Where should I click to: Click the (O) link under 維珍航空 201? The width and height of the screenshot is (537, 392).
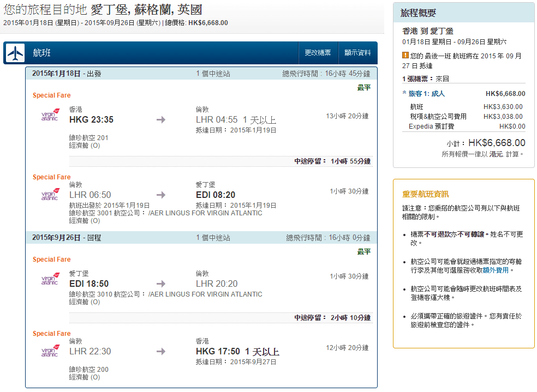[x=95, y=146]
